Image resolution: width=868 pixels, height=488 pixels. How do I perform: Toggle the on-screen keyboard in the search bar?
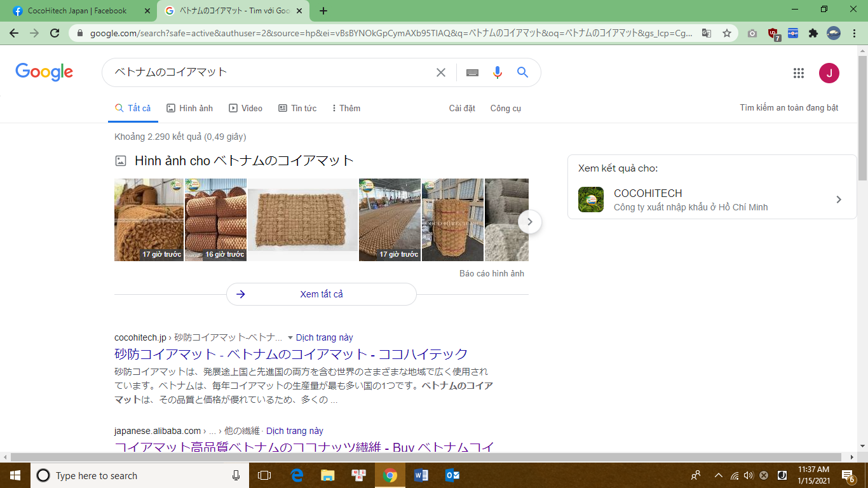pyautogui.click(x=471, y=72)
